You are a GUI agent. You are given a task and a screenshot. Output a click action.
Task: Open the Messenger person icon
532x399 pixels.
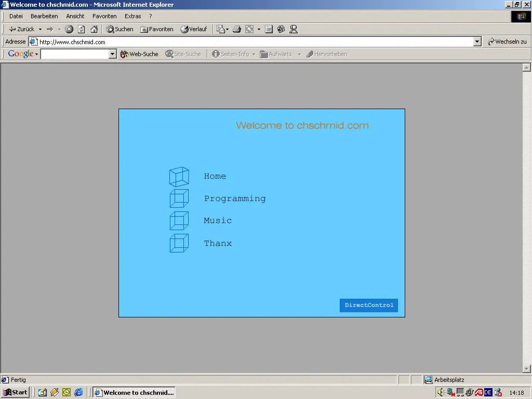(294, 29)
